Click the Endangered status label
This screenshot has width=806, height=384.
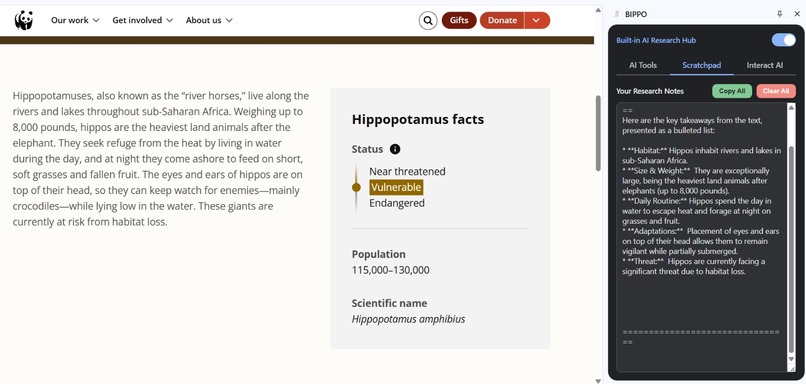(397, 203)
